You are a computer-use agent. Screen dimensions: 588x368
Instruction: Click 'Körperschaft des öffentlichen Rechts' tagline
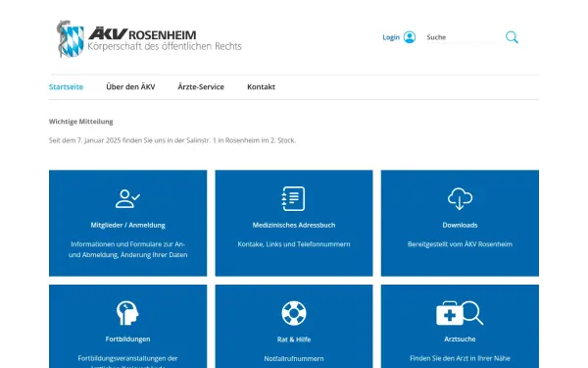165,46
